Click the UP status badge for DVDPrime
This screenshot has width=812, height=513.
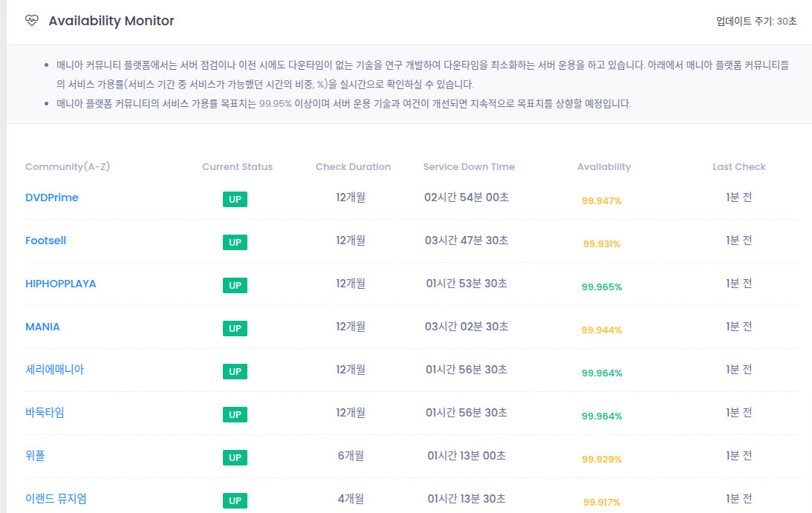coord(235,199)
